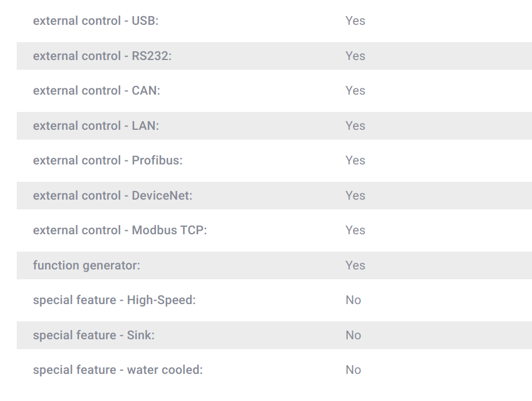Select the No value for High-Speed
Viewport: 532px width, 401px height.
(353, 301)
